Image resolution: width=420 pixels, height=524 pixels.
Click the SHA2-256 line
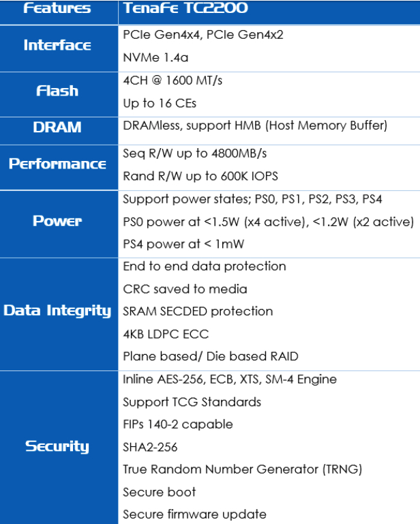(150, 447)
